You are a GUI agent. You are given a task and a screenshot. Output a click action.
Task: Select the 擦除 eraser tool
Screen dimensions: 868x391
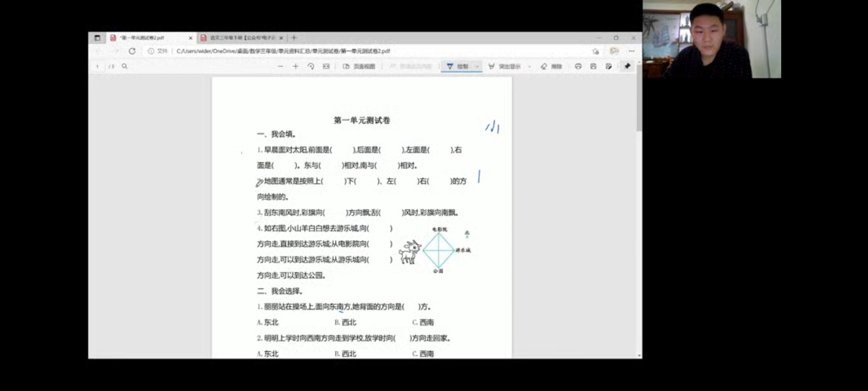552,66
